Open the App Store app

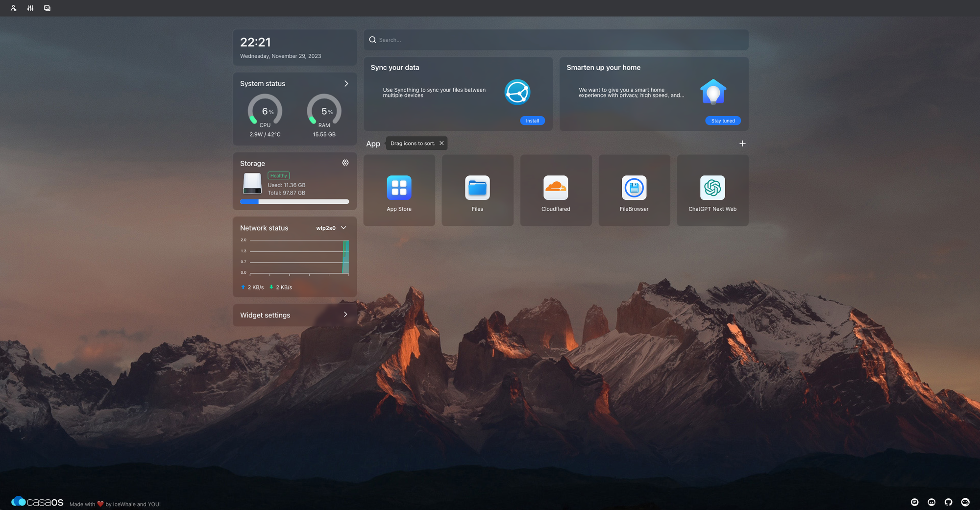coord(399,191)
